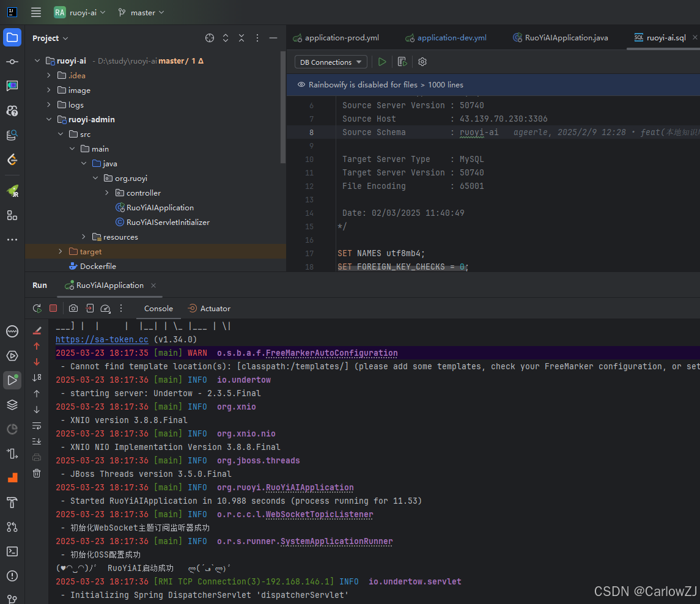Toggle the Rainbowify eye notice icon
The height and width of the screenshot is (604, 700).
click(x=301, y=85)
